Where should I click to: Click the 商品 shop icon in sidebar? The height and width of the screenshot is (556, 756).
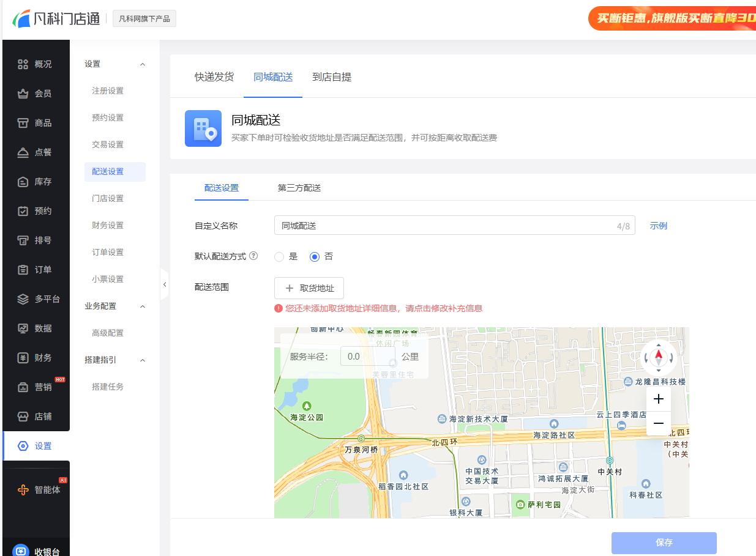[x=23, y=123]
